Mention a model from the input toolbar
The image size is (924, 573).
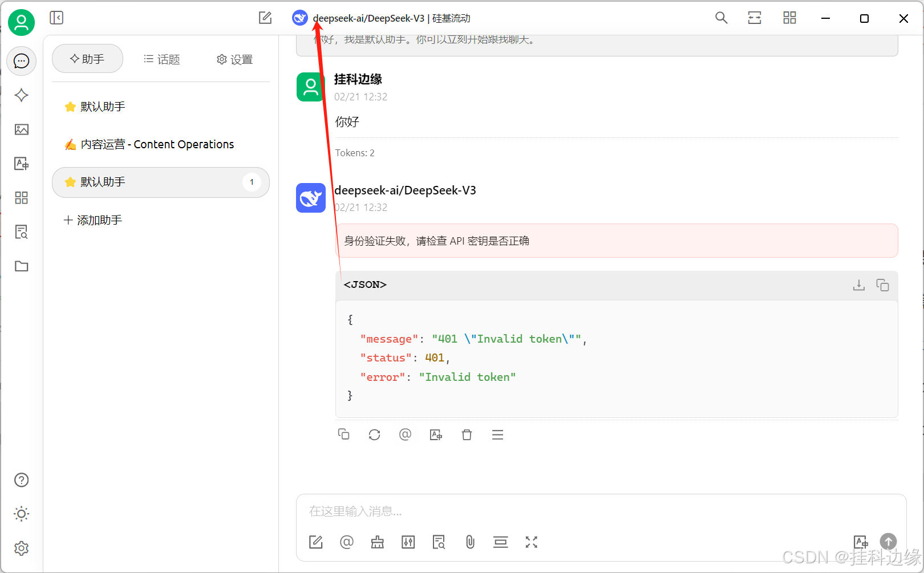coord(347,542)
